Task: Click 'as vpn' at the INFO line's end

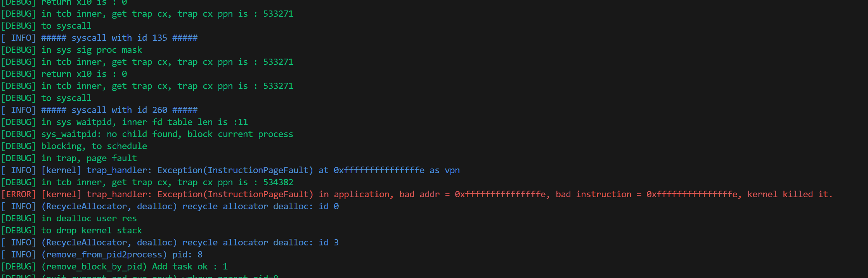Action: [x=445, y=170]
